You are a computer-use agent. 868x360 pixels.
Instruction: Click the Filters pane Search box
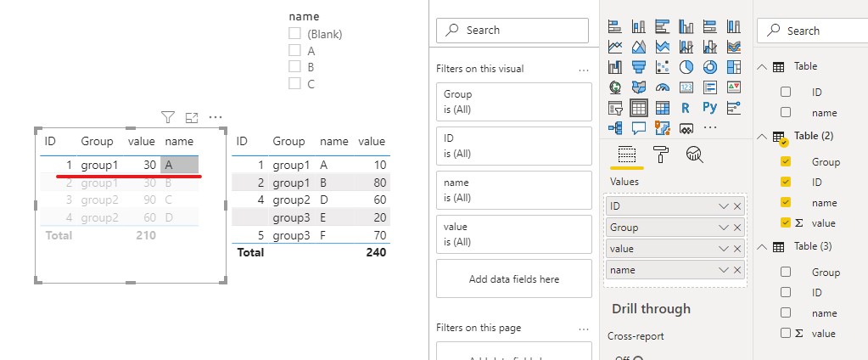(x=512, y=31)
